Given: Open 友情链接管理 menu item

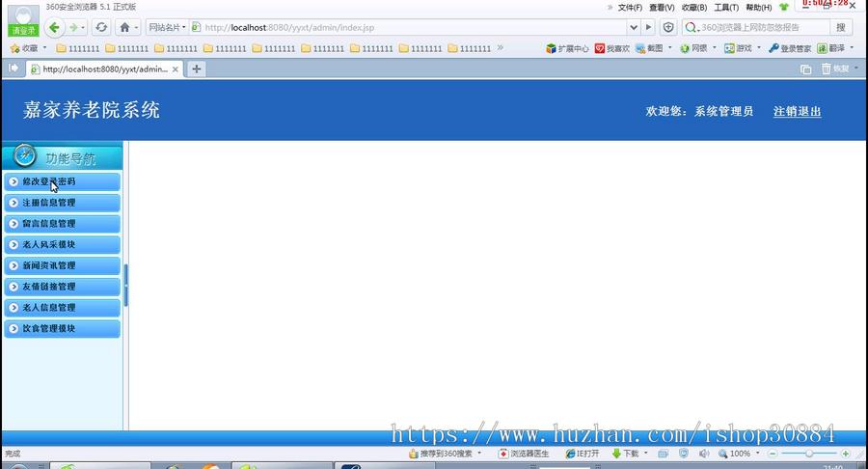Looking at the screenshot, I should [62, 287].
